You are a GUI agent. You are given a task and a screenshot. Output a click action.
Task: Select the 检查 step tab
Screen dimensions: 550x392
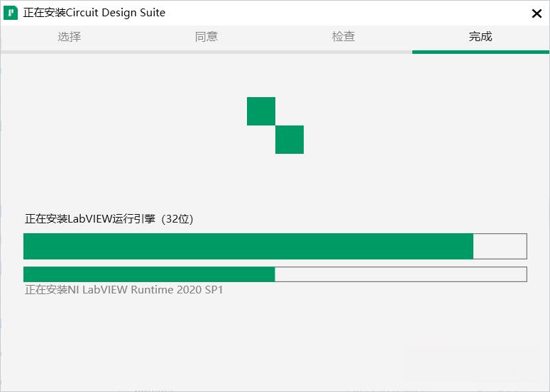click(343, 36)
